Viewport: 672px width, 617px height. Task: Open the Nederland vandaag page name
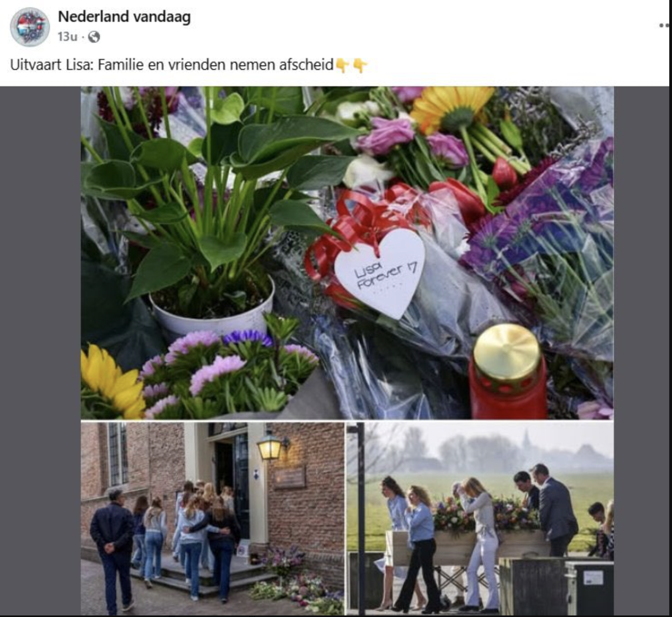click(124, 17)
